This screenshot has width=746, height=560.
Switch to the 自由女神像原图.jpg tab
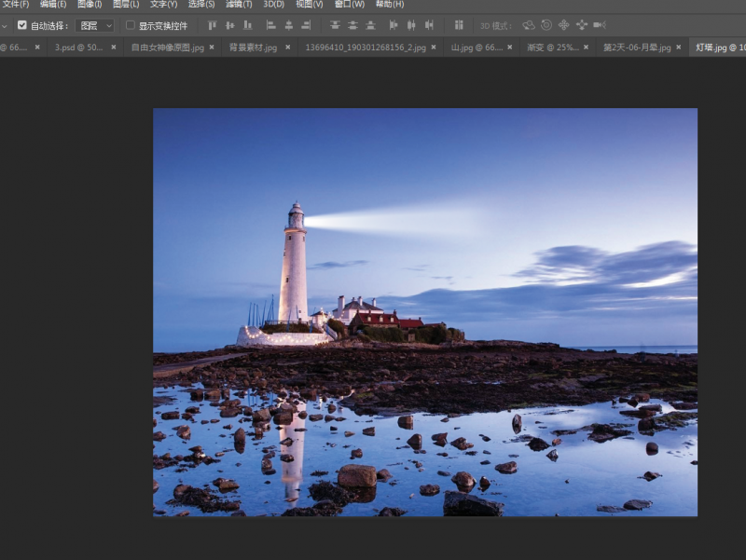point(167,47)
